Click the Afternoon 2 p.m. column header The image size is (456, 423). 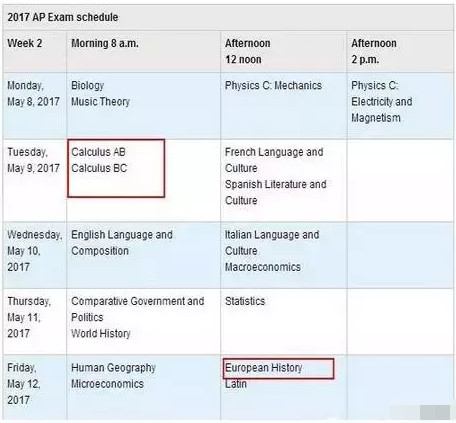tap(400, 51)
